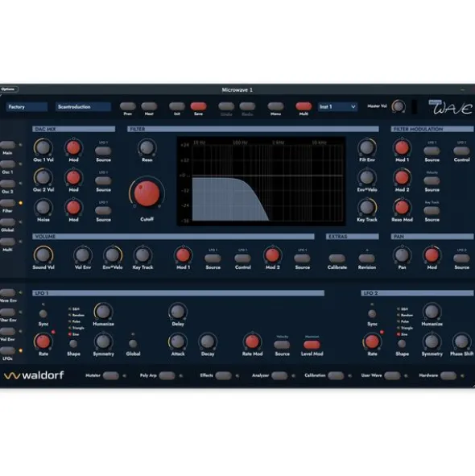Viewport: 475px width, 476px height.
Task: Click the LFO 1 Delay knob
Action: coord(178,312)
